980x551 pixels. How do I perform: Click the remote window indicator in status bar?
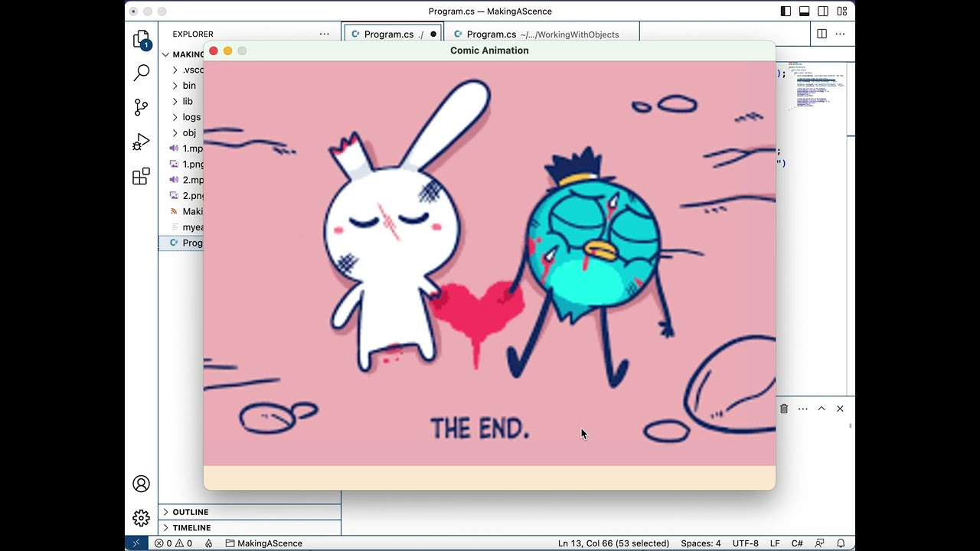tap(136, 543)
